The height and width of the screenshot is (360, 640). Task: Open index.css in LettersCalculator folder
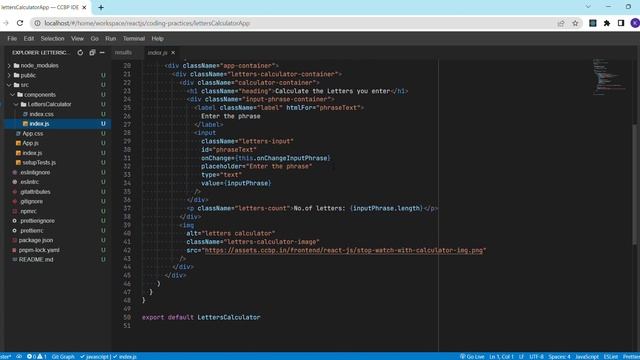(41, 114)
